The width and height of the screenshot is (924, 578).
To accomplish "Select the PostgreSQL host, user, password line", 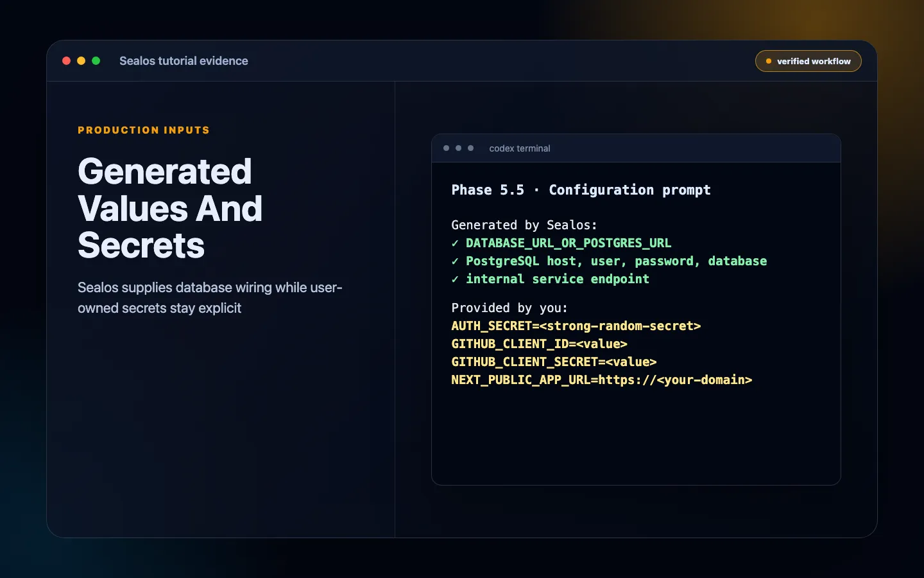I will 609,261.
